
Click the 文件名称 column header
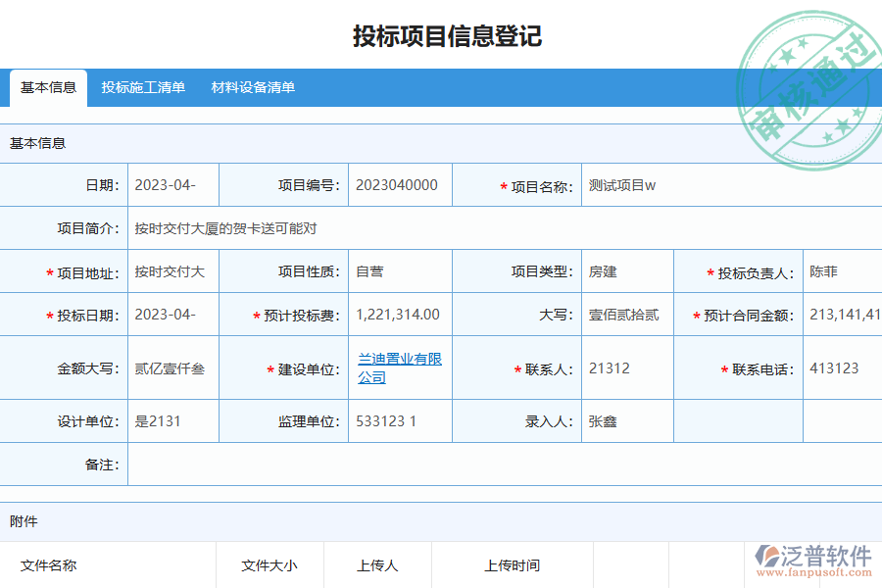point(47,565)
